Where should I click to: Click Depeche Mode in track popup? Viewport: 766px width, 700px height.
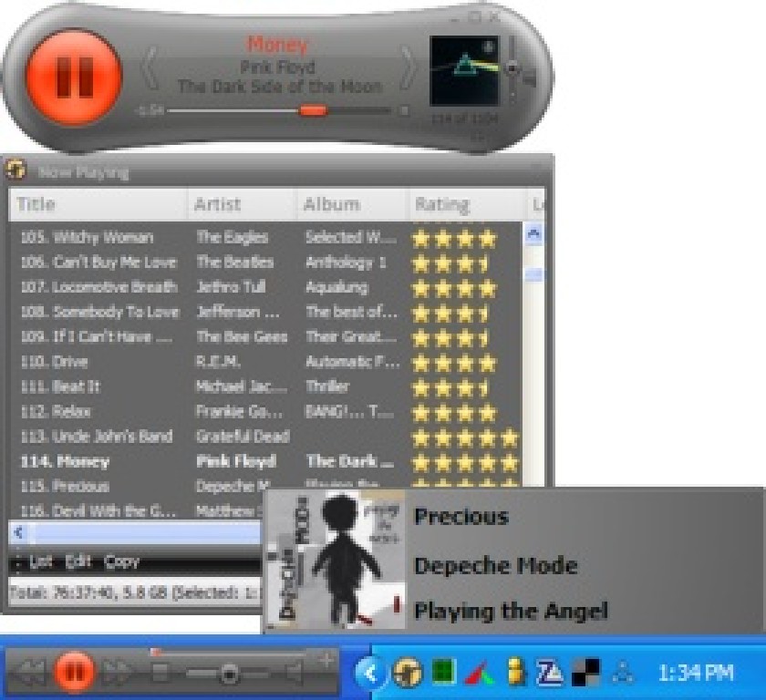(x=496, y=566)
